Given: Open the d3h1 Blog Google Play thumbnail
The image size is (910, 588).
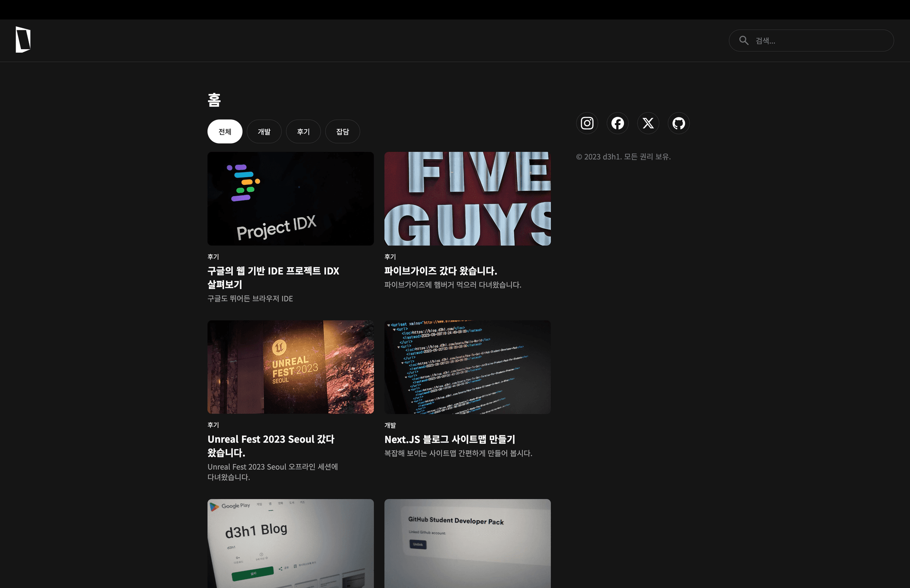Looking at the screenshot, I should [x=291, y=543].
